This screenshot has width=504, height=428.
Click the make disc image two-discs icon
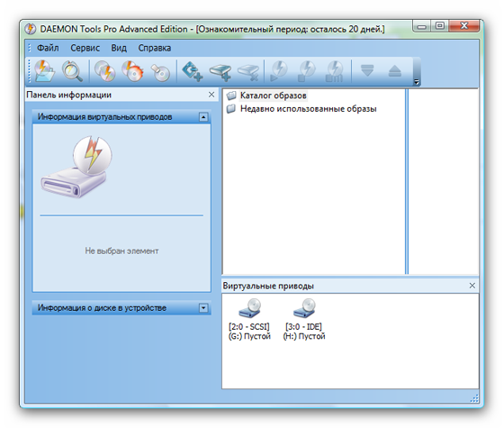click(x=104, y=71)
